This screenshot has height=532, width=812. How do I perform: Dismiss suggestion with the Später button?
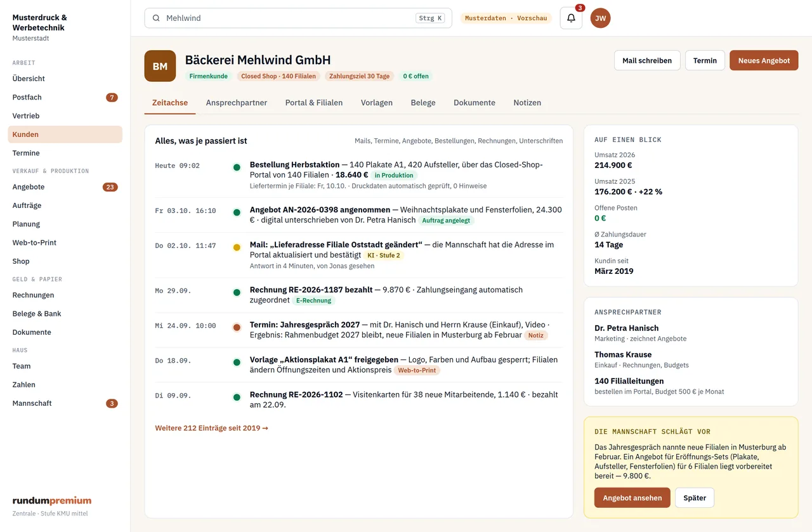coord(695,498)
